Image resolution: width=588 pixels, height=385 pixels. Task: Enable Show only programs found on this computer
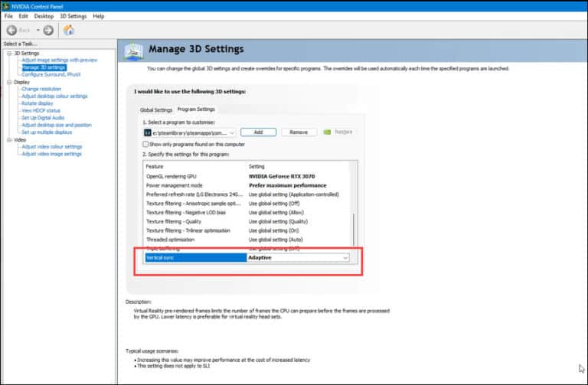tap(145, 144)
